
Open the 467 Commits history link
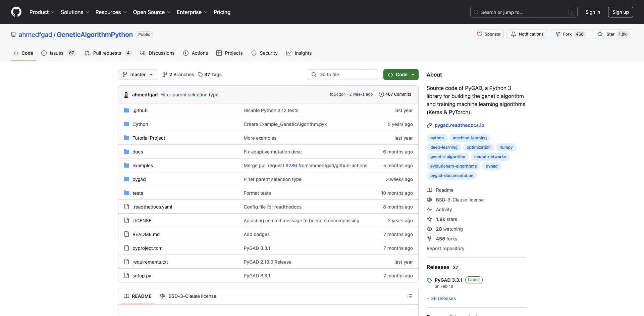(395, 94)
